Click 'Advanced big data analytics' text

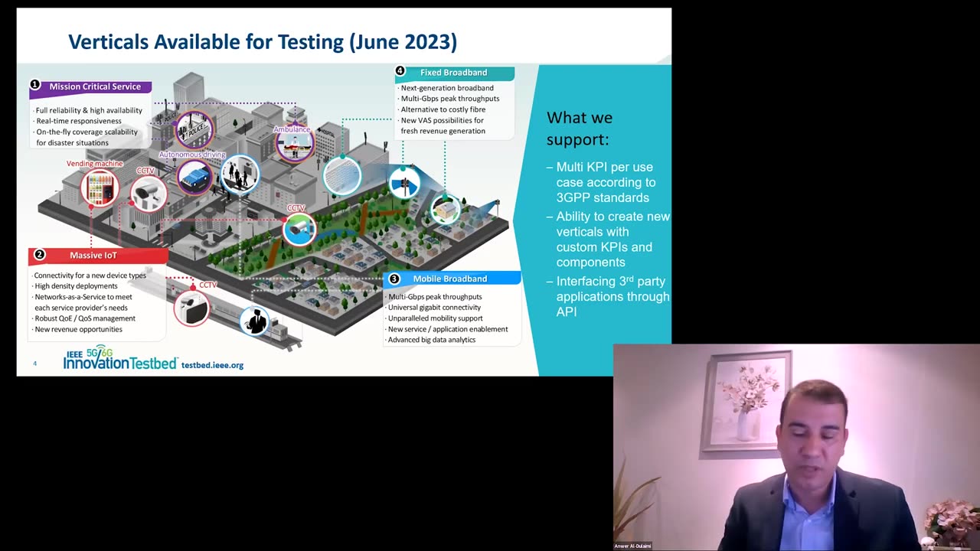431,340
